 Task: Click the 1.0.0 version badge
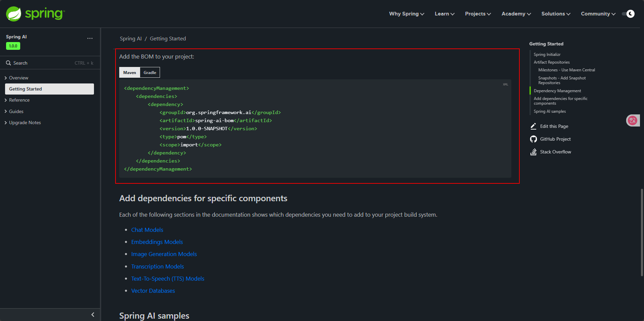[x=13, y=46]
